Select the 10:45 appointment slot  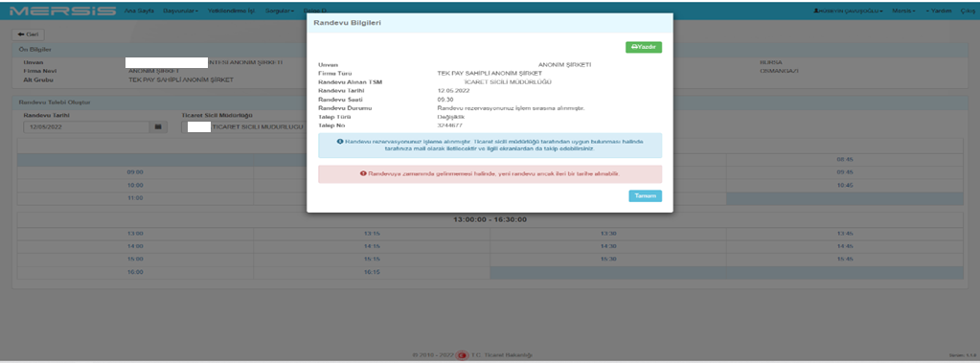[845, 186]
